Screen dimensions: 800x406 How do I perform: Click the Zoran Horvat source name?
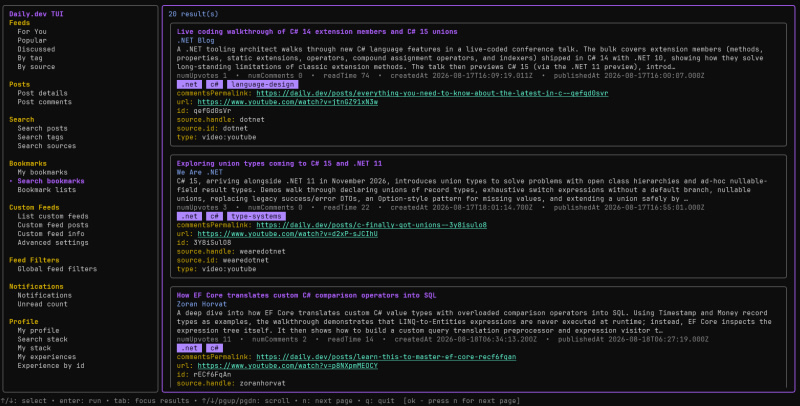pos(202,304)
